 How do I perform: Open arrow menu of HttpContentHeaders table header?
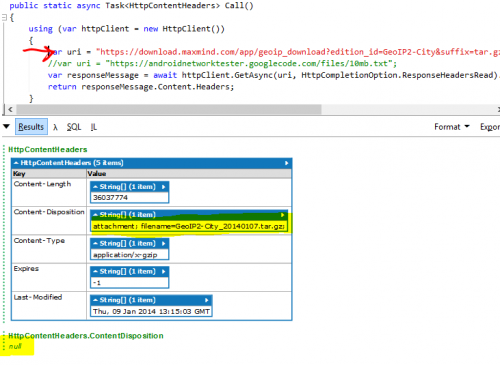point(286,163)
